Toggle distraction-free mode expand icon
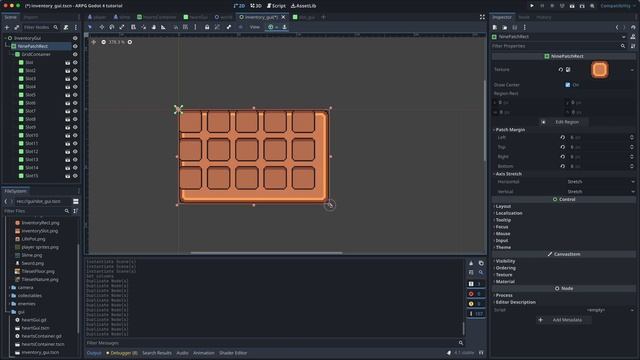 (482, 17)
